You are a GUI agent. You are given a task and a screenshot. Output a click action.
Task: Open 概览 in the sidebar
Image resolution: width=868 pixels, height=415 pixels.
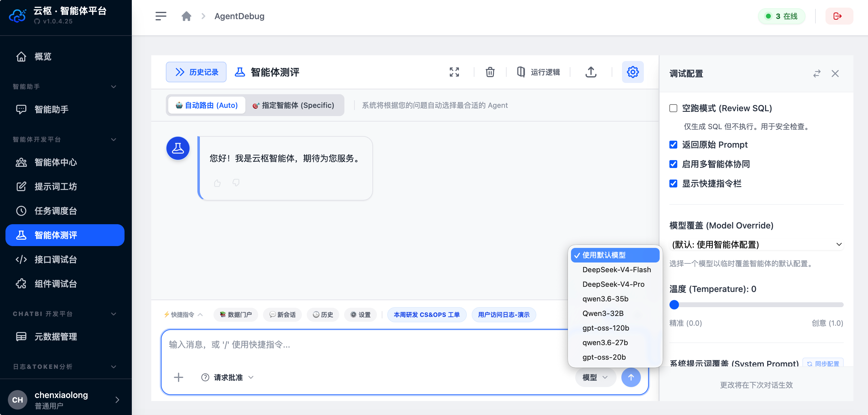click(65, 56)
